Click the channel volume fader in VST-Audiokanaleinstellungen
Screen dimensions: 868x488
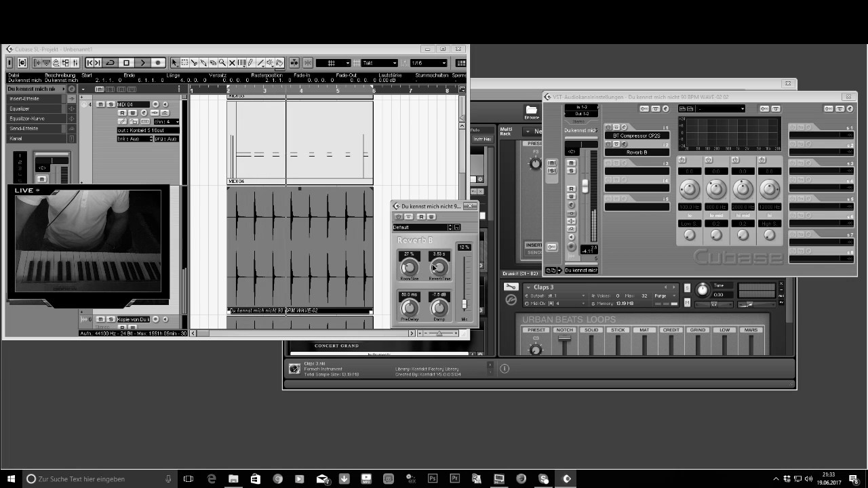pos(585,186)
